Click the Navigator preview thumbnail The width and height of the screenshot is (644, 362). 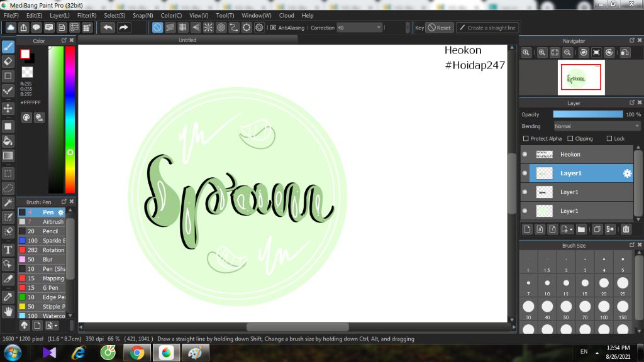click(x=581, y=77)
